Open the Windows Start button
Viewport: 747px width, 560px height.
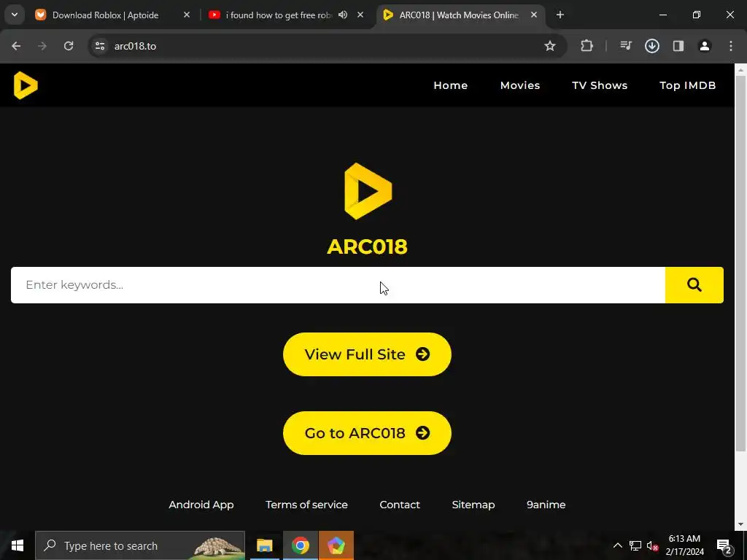[x=18, y=545]
